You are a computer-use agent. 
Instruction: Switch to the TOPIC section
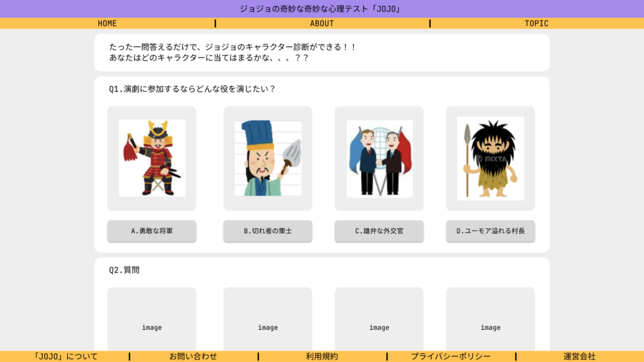click(536, 23)
